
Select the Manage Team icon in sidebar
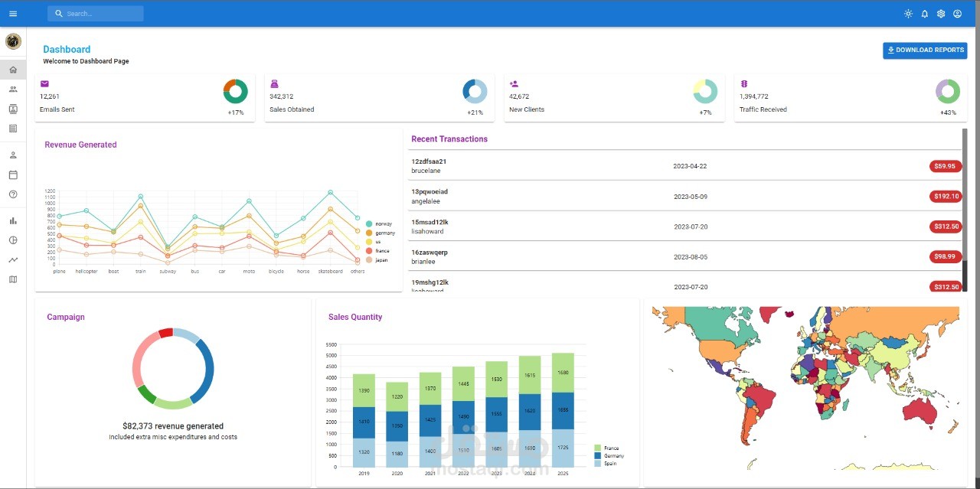12,89
